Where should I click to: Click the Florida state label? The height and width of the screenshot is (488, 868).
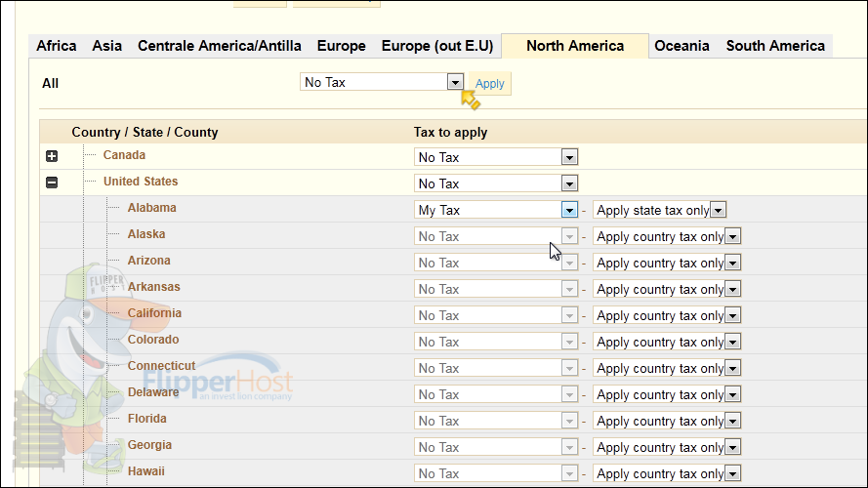tap(146, 419)
